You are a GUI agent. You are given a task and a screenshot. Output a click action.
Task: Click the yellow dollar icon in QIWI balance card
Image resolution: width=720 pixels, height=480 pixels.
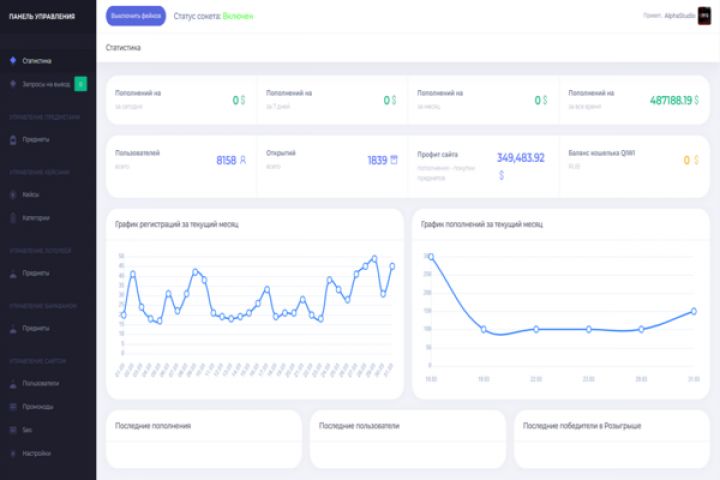[696, 160]
